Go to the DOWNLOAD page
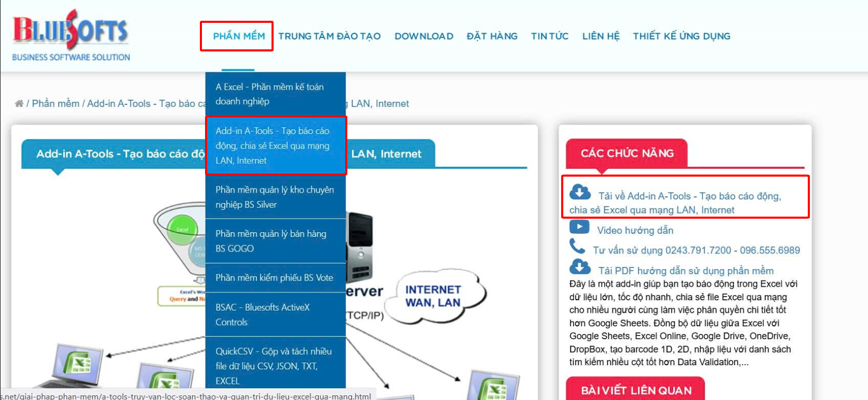The height and width of the screenshot is (400, 868). coord(424,36)
